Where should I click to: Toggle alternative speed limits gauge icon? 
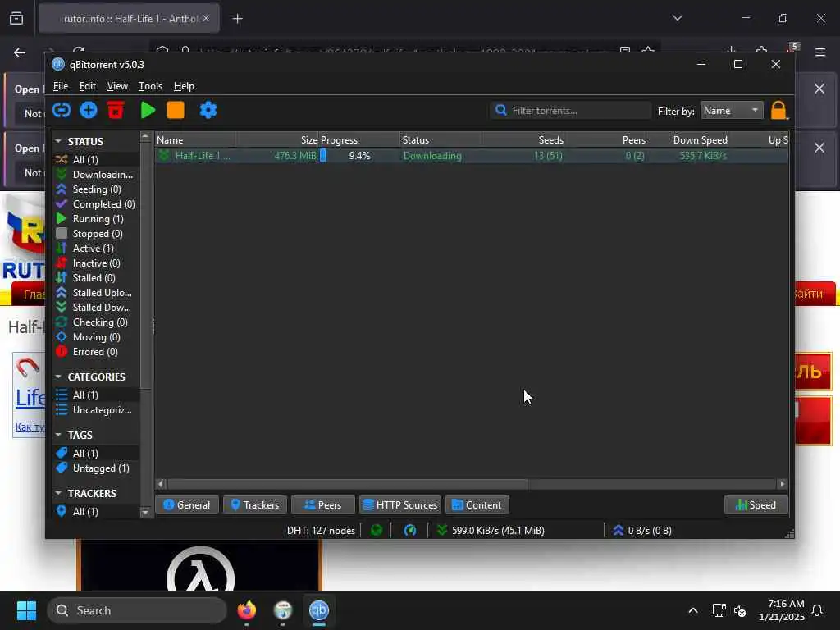410,531
